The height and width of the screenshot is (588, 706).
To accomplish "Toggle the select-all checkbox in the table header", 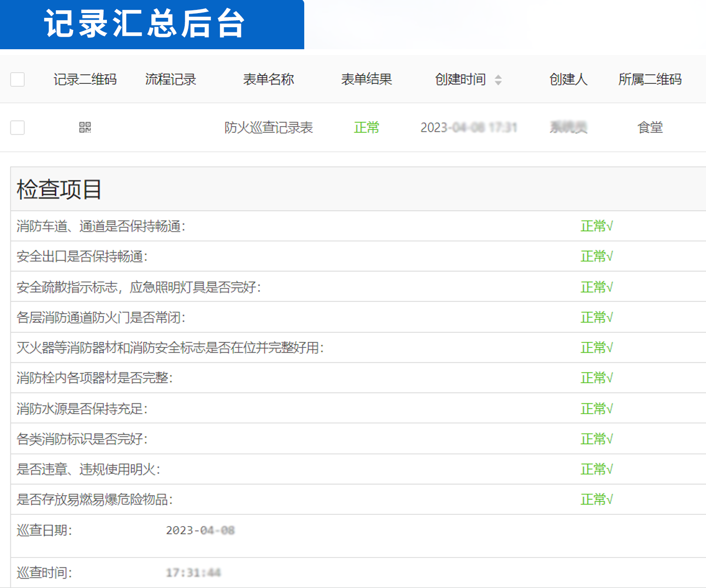I will (x=17, y=80).
